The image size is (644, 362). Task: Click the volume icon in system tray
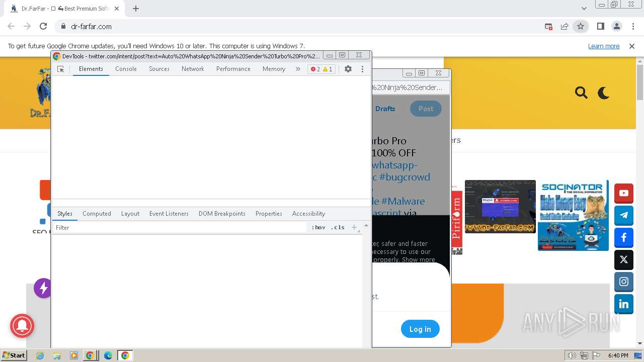(572, 355)
